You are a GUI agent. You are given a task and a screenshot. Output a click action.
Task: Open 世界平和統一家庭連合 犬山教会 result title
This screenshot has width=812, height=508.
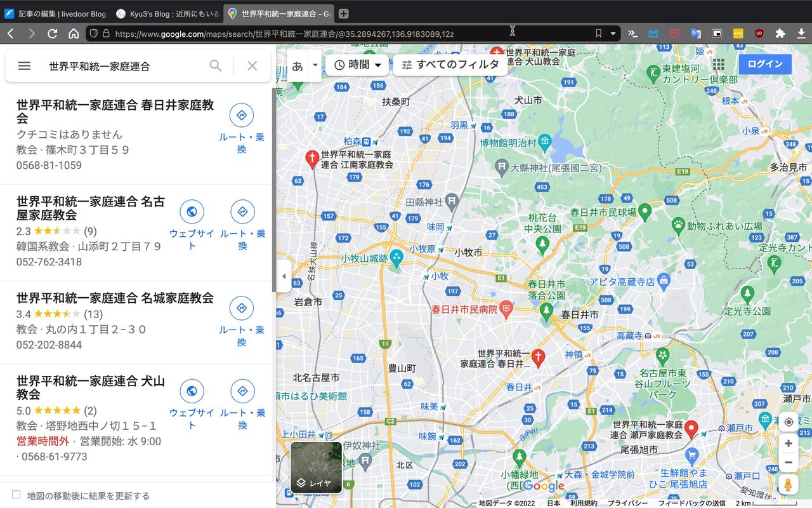(x=91, y=388)
